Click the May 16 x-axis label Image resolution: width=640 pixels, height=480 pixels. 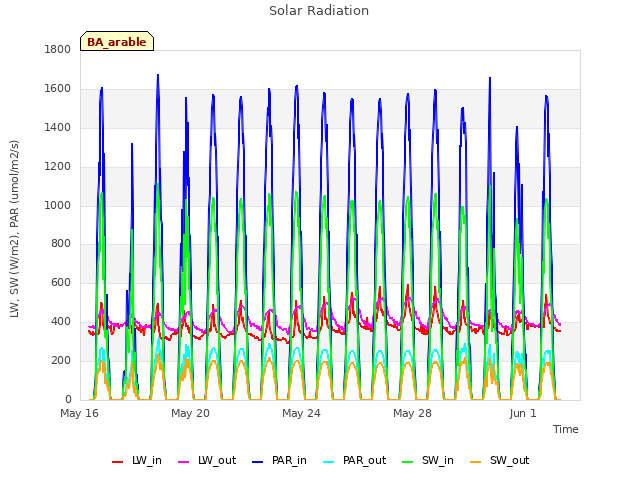pyautogui.click(x=80, y=413)
